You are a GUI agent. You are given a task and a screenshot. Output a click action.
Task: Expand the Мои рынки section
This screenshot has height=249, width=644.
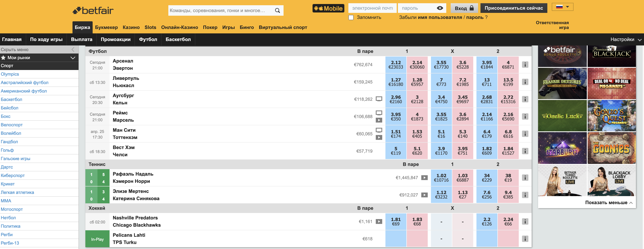pos(73,58)
